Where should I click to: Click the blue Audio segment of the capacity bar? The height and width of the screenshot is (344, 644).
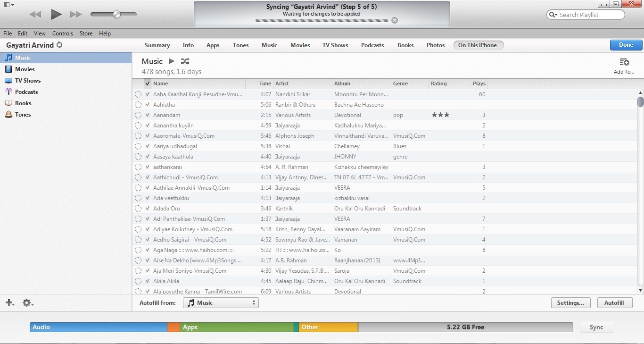[x=99, y=327]
